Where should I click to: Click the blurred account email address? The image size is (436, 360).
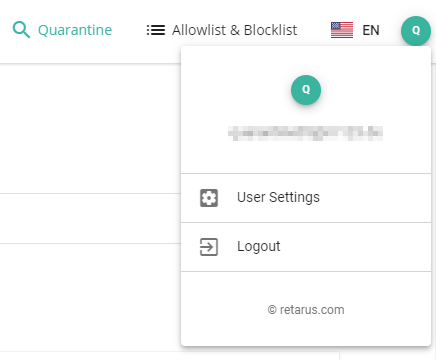click(305, 133)
